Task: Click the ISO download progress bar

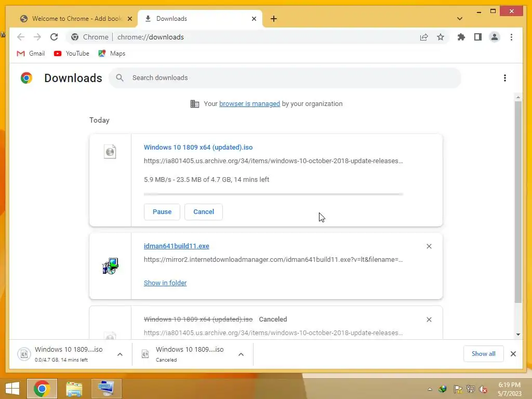Action: (273, 194)
